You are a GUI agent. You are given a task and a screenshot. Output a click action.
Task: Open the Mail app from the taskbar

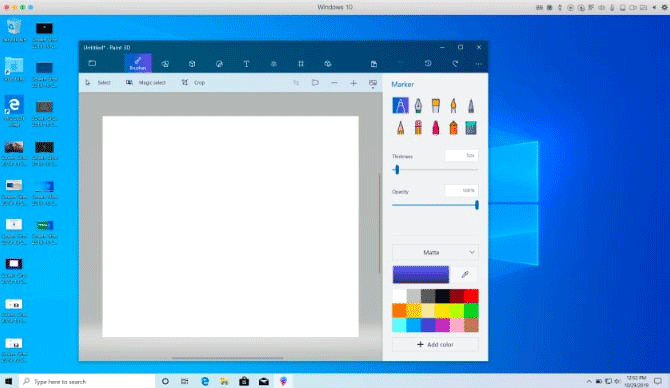[264, 381]
